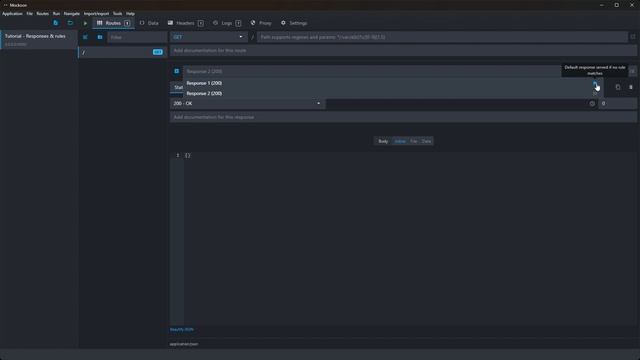Click the open environment folder icon

tap(70, 23)
